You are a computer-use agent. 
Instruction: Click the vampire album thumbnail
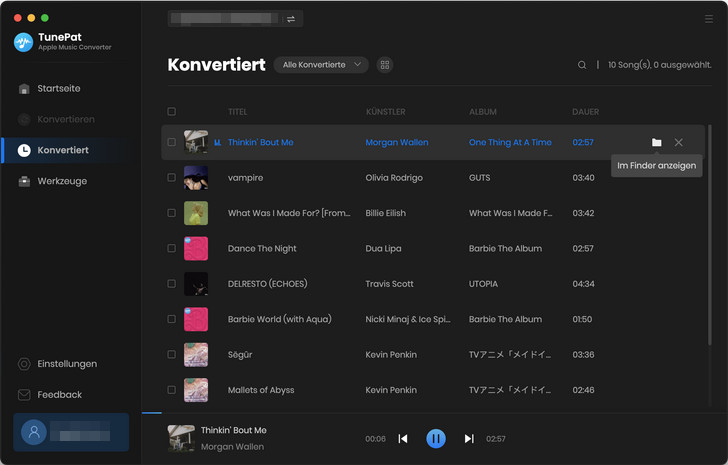(196, 178)
